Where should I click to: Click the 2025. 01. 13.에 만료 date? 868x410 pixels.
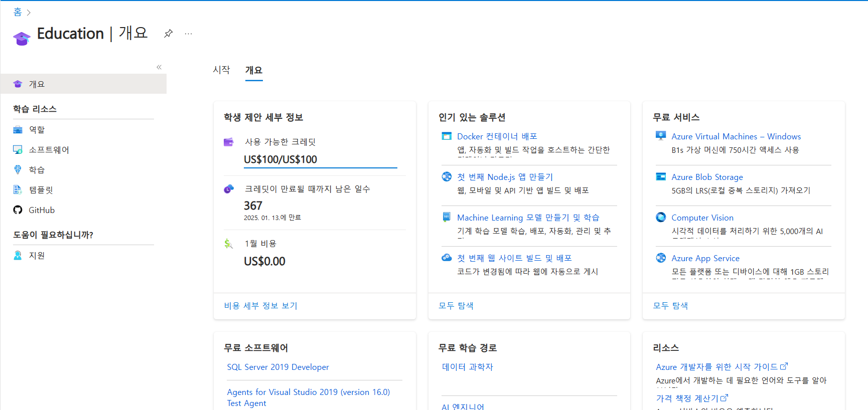272,218
